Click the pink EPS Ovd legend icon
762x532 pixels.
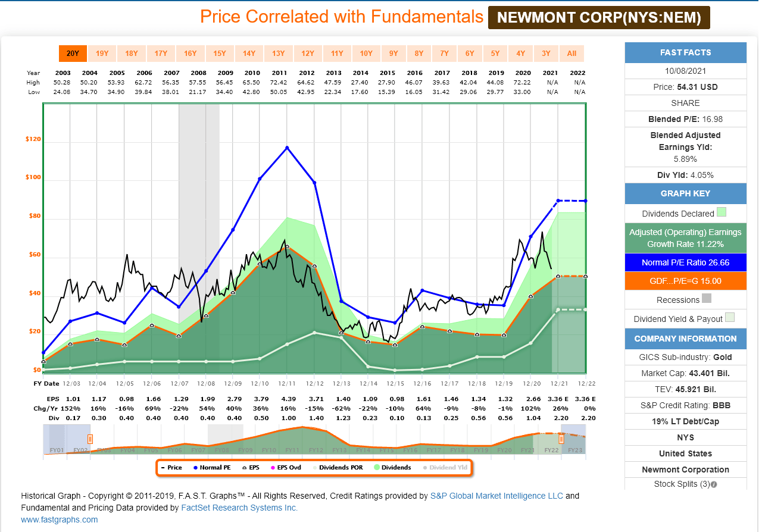tap(272, 467)
